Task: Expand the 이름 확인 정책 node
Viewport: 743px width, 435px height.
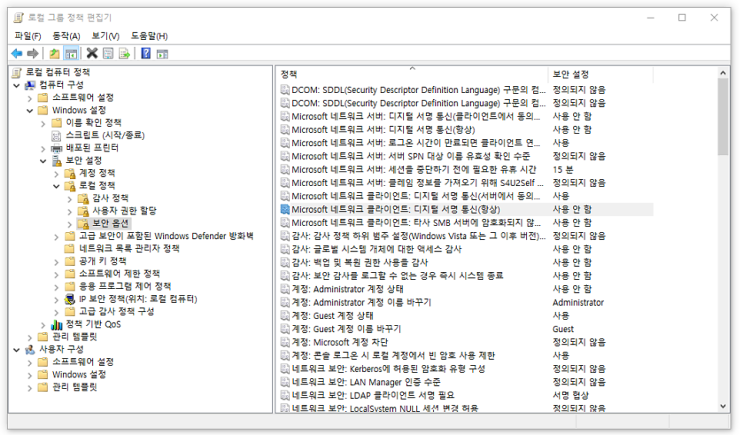Action: tap(43, 123)
